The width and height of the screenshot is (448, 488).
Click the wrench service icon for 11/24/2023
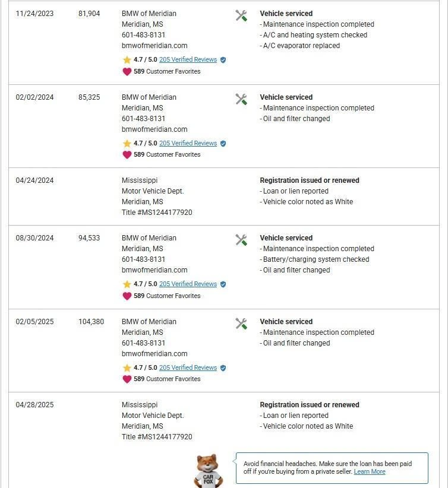click(x=241, y=15)
